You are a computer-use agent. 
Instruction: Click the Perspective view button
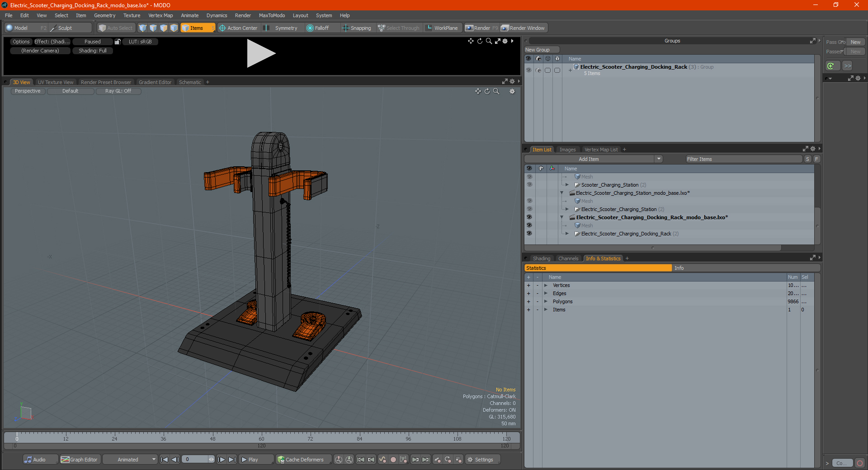(28, 91)
